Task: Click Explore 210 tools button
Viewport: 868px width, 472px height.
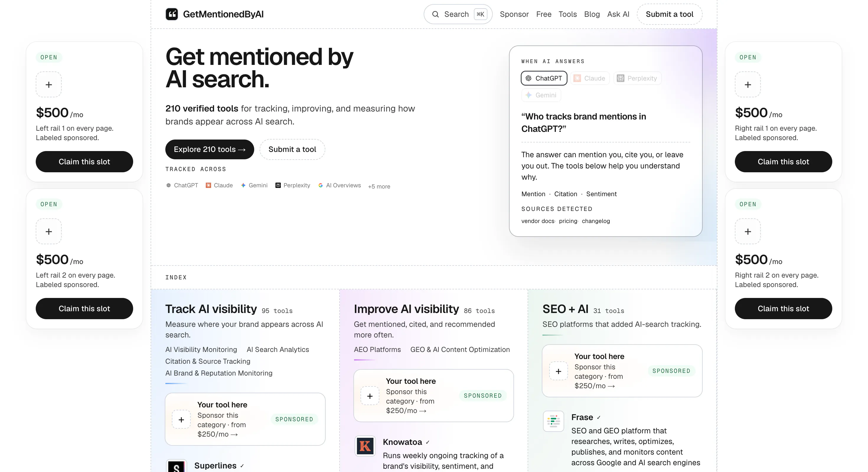Action: tap(210, 149)
